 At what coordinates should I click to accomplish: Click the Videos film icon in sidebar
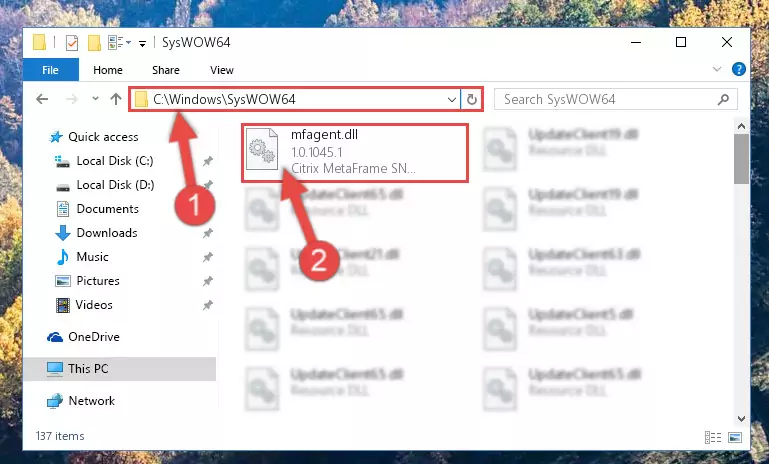point(63,305)
